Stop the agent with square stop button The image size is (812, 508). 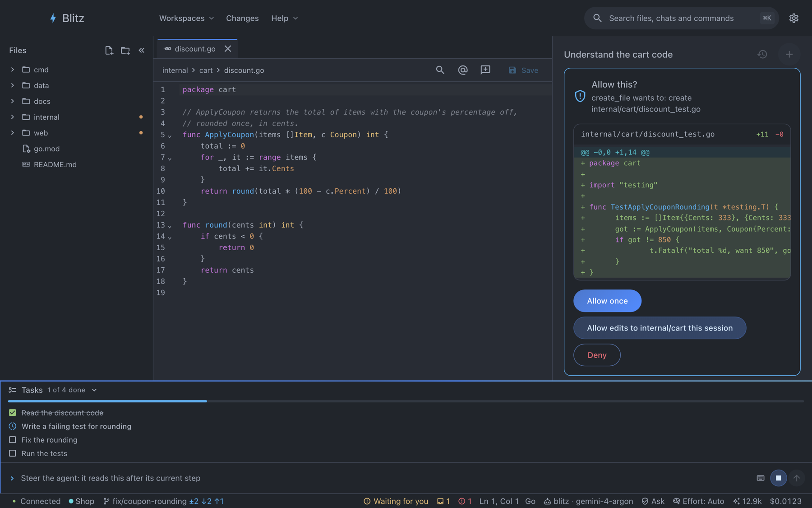point(778,478)
